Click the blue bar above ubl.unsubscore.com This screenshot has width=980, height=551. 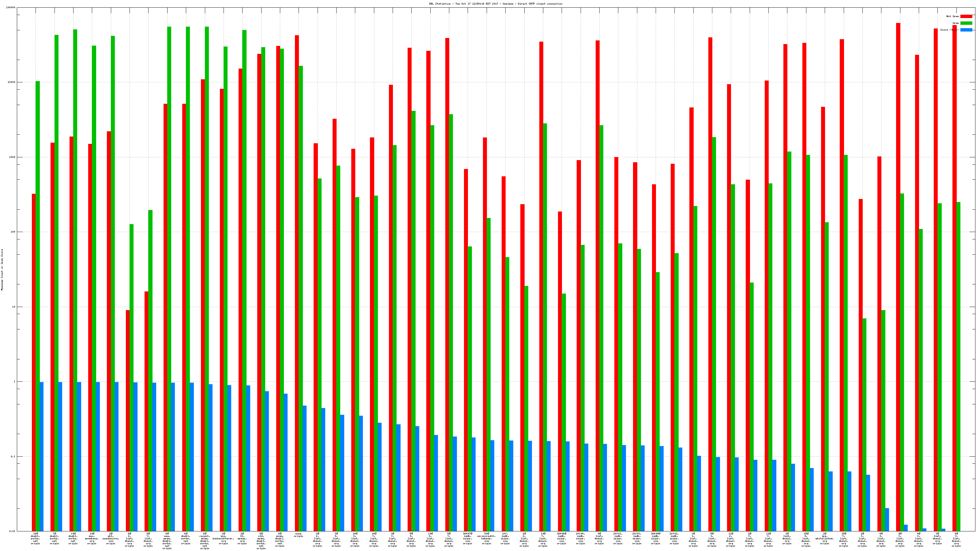click(116, 456)
